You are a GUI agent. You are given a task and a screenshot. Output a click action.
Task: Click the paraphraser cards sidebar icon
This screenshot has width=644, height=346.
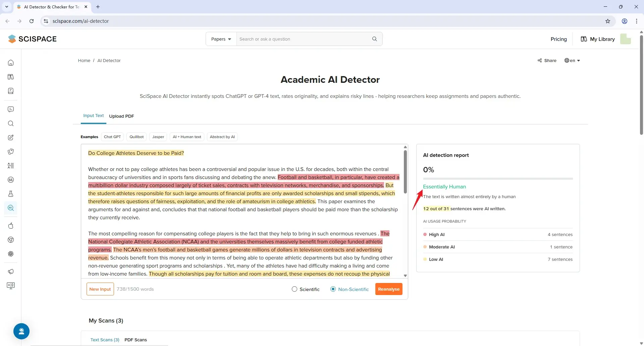(11, 152)
